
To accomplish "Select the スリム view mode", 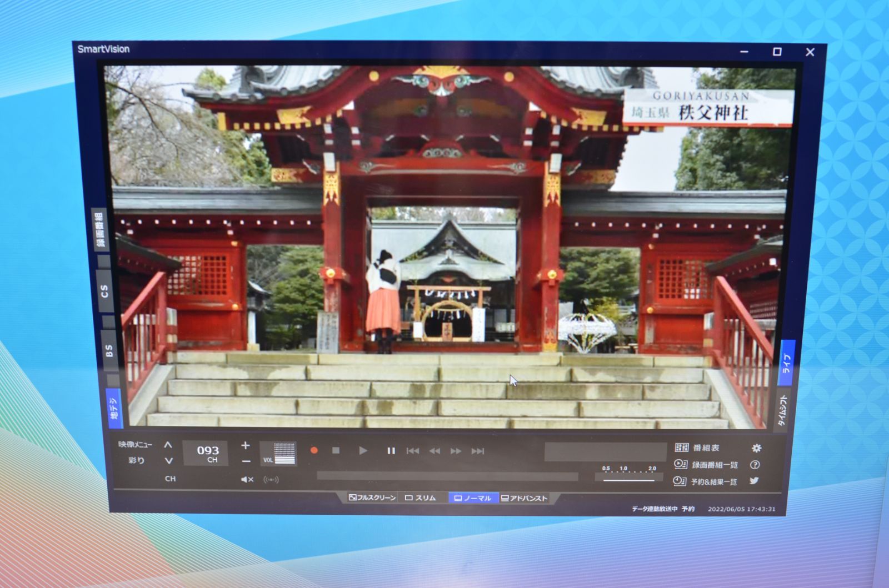I will click(x=421, y=498).
